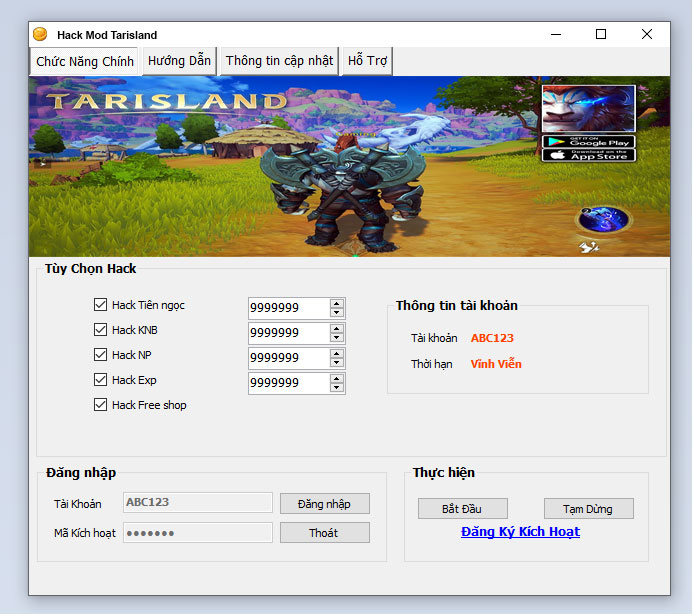Click the App Store badge in banner

589,155
